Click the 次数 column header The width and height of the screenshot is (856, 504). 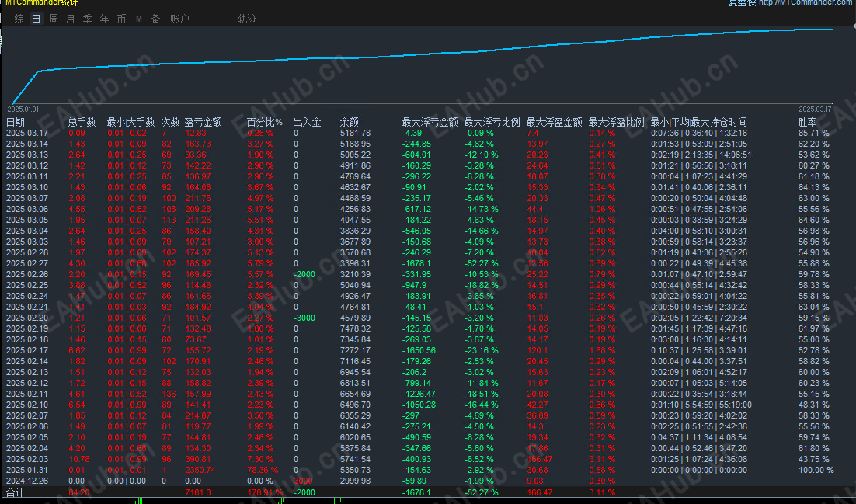click(170, 122)
